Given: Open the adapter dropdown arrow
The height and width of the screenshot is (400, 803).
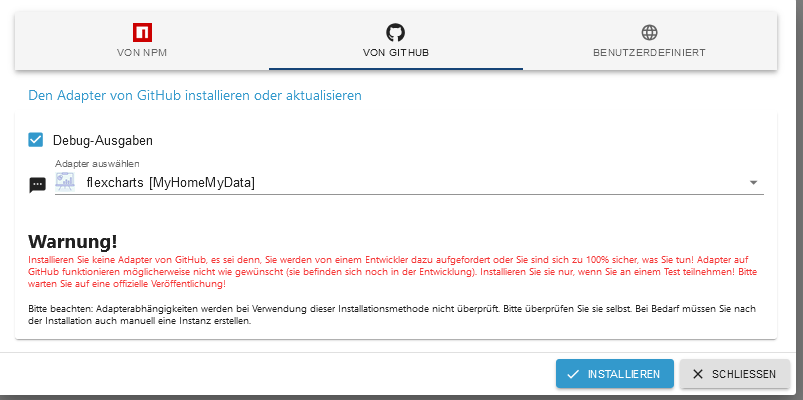Looking at the screenshot, I should coord(753,183).
